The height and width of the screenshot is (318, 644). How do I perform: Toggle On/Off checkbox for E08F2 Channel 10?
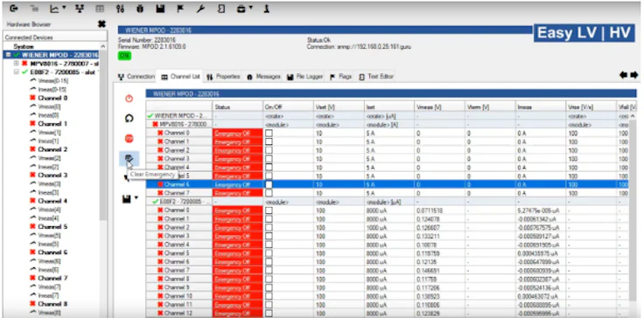click(x=269, y=296)
